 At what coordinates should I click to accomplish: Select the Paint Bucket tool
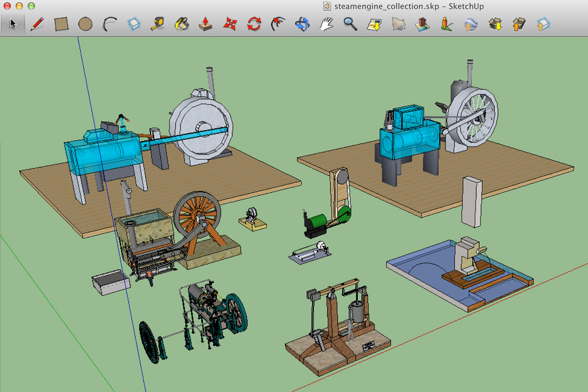point(182,24)
